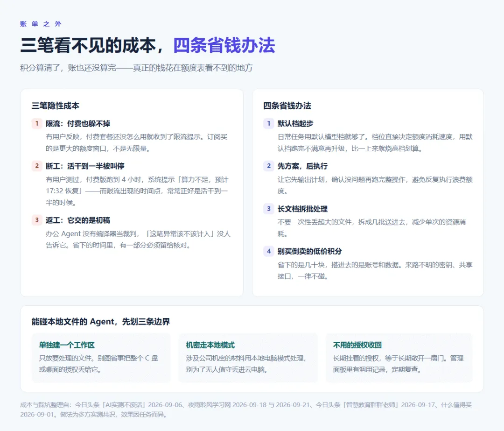Open the 不用的授权收回 card

click(399, 358)
